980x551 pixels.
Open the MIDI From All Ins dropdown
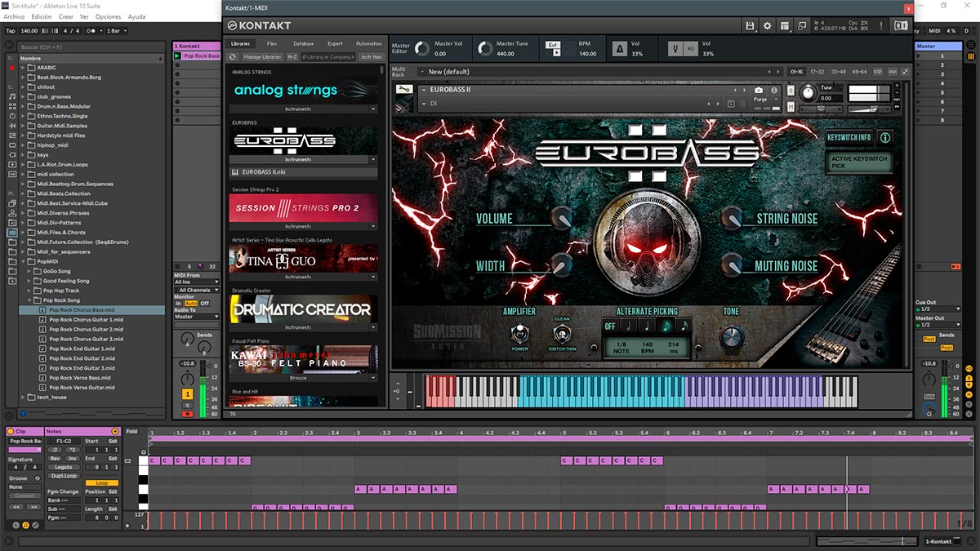tap(197, 282)
